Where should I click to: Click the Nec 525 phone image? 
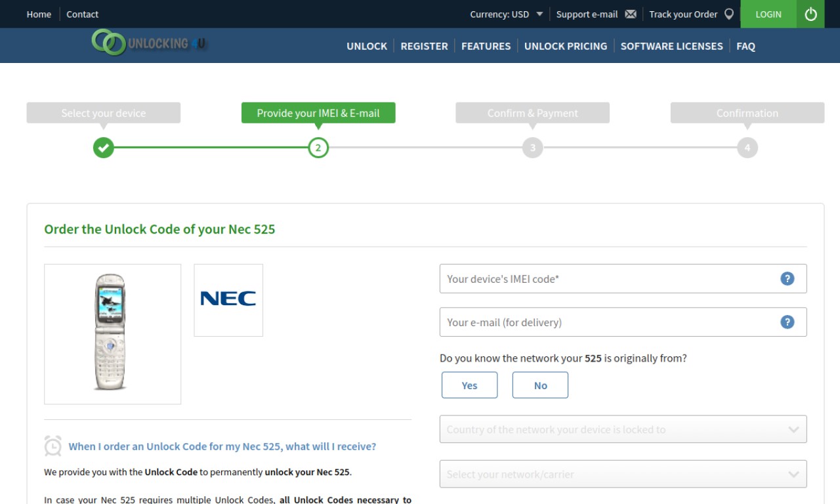112,334
